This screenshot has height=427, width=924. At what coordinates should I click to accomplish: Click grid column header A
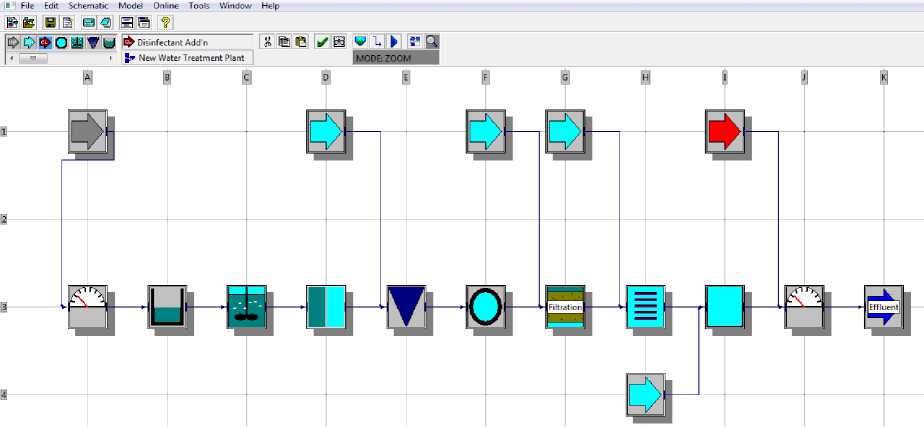coord(87,77)
